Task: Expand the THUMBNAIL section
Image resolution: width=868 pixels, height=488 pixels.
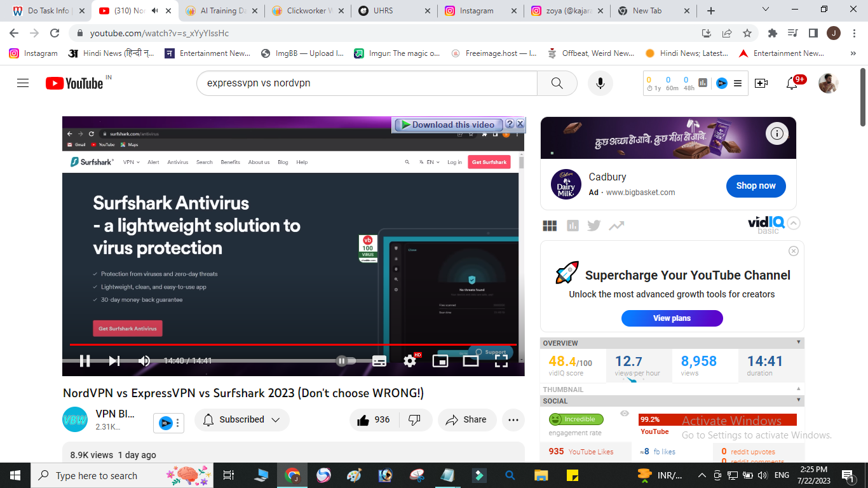Action: pos(799,389)
